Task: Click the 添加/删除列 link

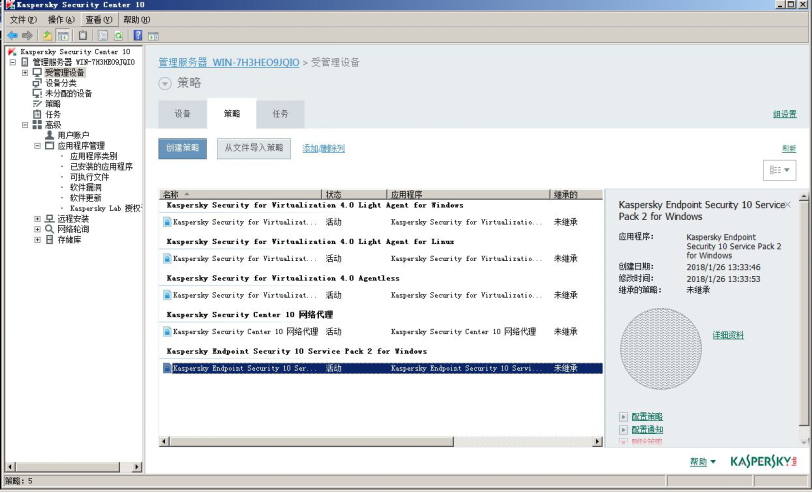Action: pos(323,148)
